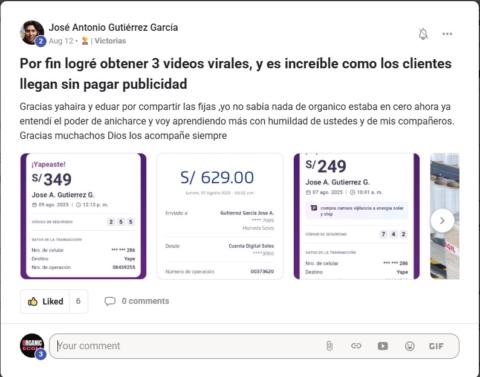Image resolution: width=480 pixels, height=377 pixels.
Task: Open the emoji picker smiley icon
Action: tap(410, 346)
